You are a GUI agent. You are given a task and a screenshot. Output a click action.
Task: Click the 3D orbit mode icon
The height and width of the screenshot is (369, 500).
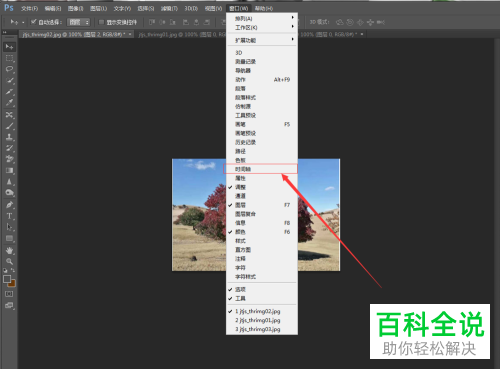tap(339, 22)
